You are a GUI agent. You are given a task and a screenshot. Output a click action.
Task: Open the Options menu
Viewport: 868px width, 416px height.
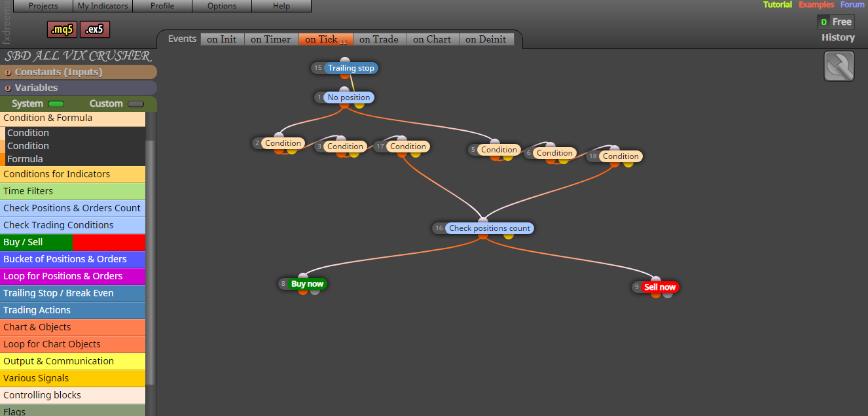tap(222, 6)
